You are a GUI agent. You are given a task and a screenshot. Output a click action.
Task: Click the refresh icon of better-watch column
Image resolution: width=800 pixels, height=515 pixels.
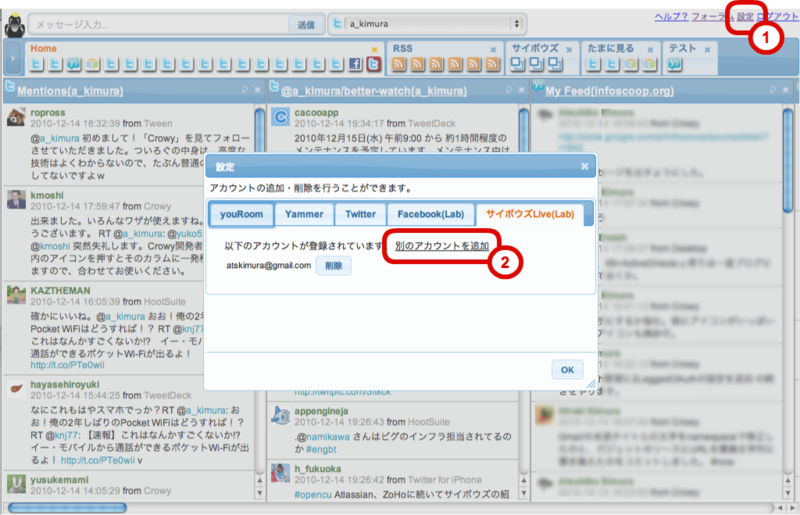pos(509,90)
